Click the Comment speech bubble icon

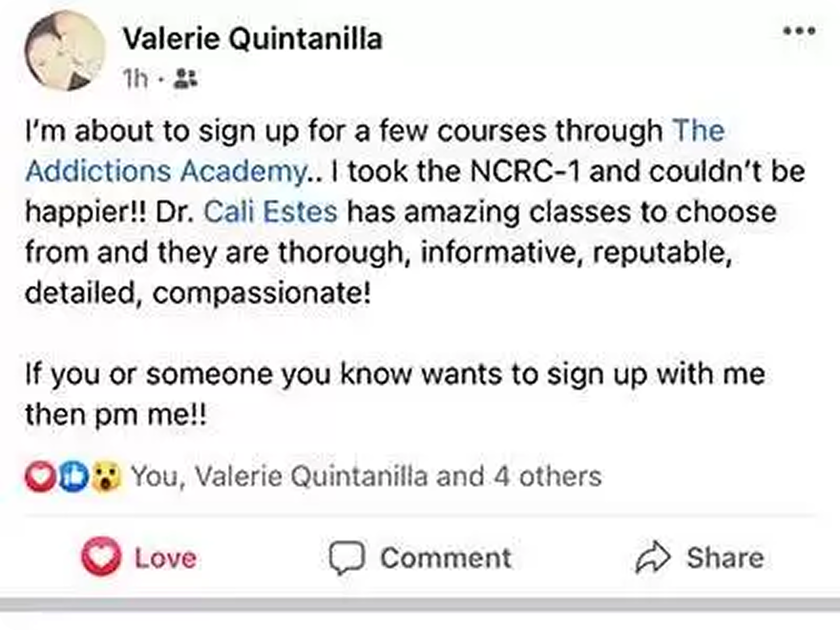[x=346, y=558]
